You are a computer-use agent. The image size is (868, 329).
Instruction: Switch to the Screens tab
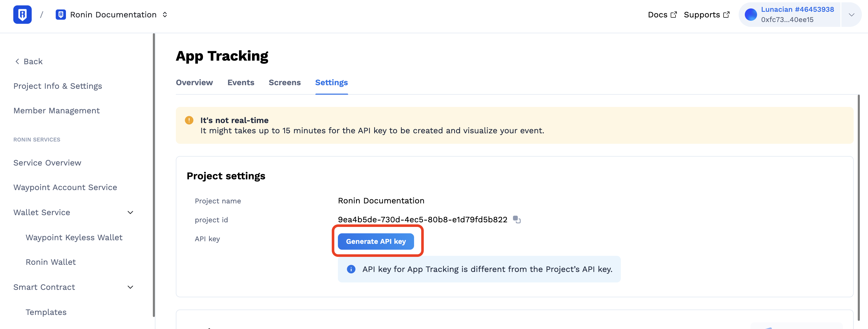click(x=285, y=83)
